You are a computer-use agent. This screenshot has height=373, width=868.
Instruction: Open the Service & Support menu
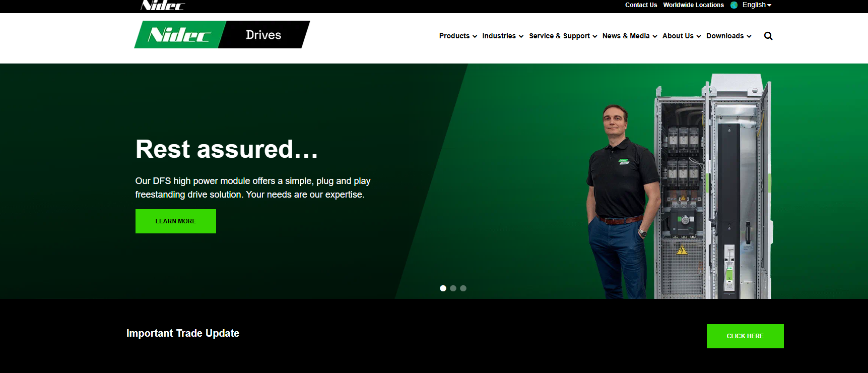[563, 36]
